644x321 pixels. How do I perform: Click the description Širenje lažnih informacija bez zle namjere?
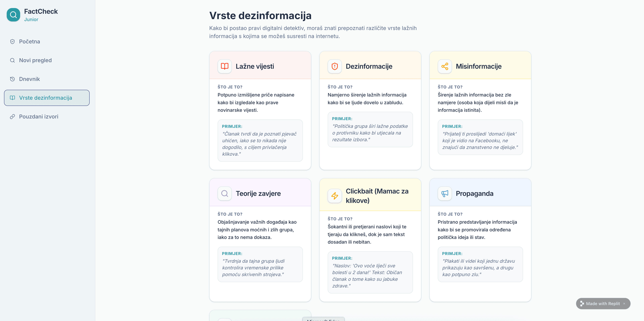coord(478,103)
